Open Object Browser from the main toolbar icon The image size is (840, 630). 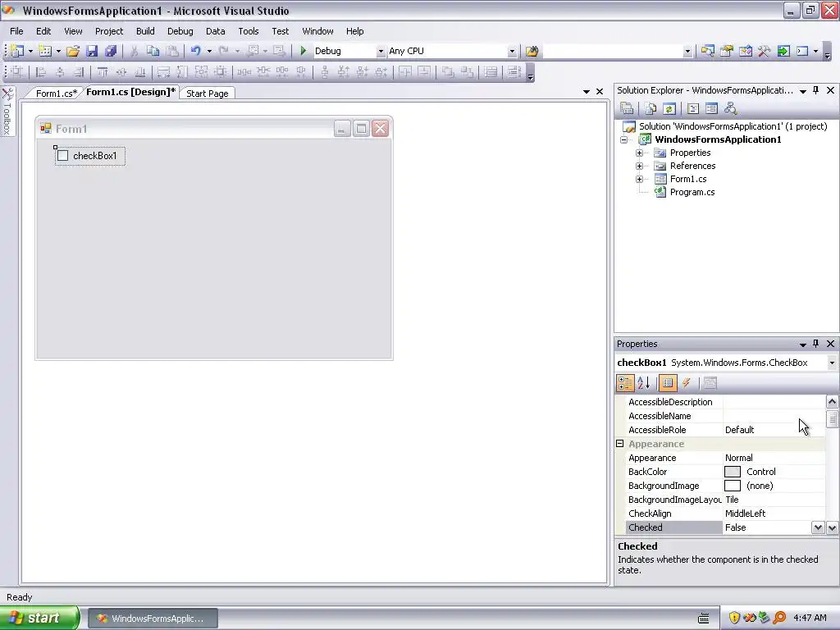[x=745, y=51]
